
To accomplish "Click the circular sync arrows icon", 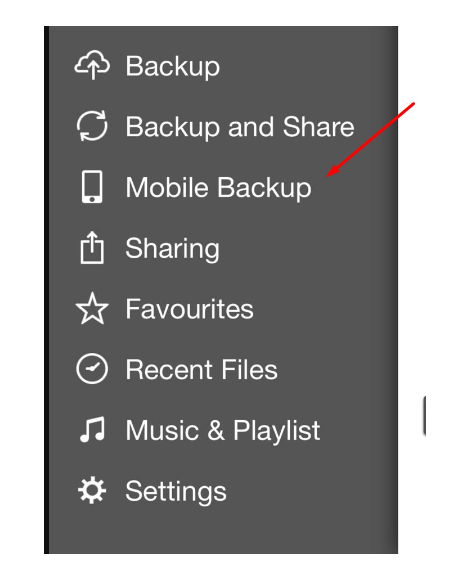I will [92, 126].
